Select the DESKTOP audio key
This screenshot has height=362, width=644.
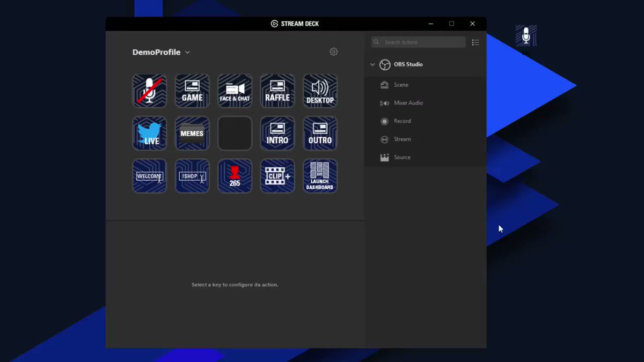(x=320, y=91)
